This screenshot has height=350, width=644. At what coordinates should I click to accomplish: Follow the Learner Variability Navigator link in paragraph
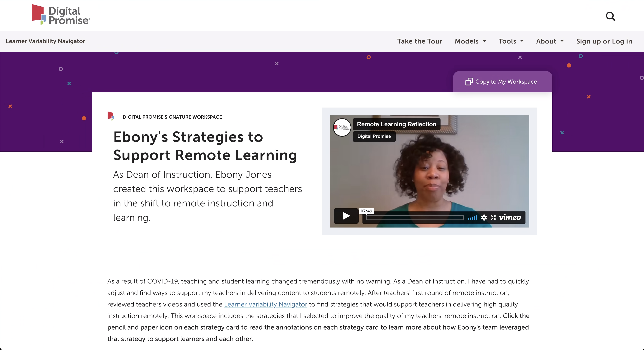pyautogui.click(x=265, y=304)
